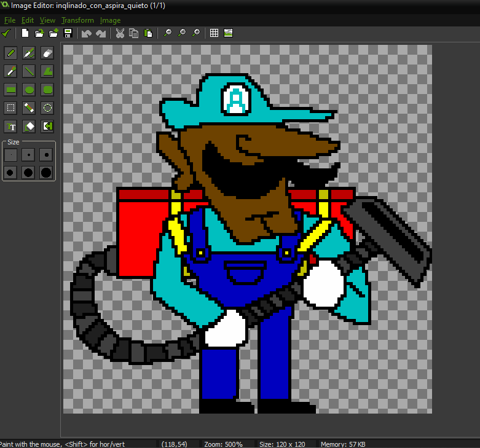Paste from clipboard icon

(148, 33)
